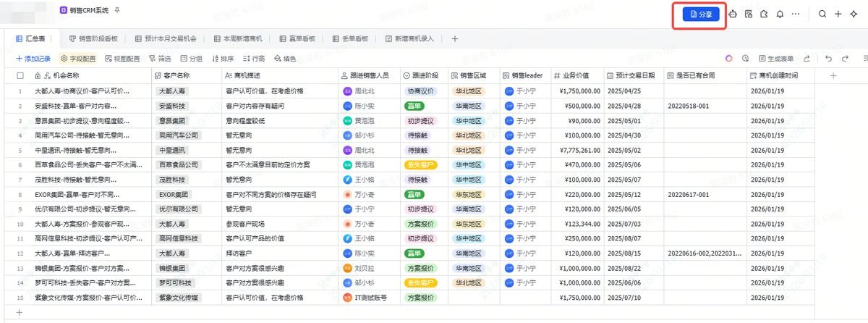Screen dimensions: 868x323
Task: Open the 填色 fill color tool
Action: [285, 59]
